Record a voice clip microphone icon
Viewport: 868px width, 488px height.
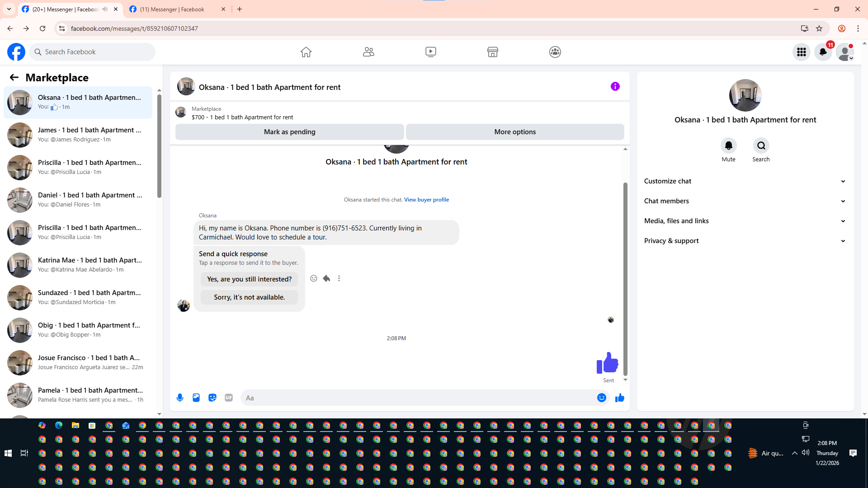click(180, 398)
